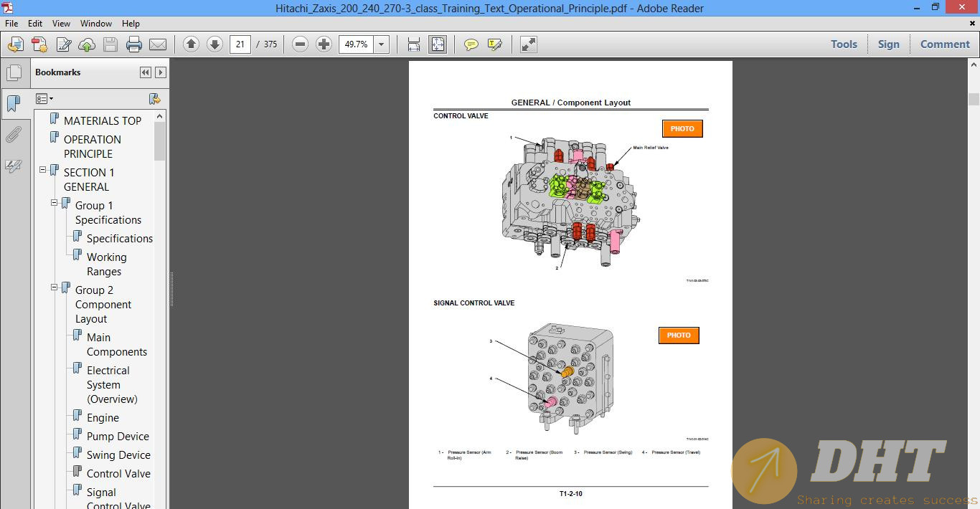Viewport: 980px width, 509px height.
Task: Collapse the Group 2 Component Layout bookmark
Action: (55, 287)
